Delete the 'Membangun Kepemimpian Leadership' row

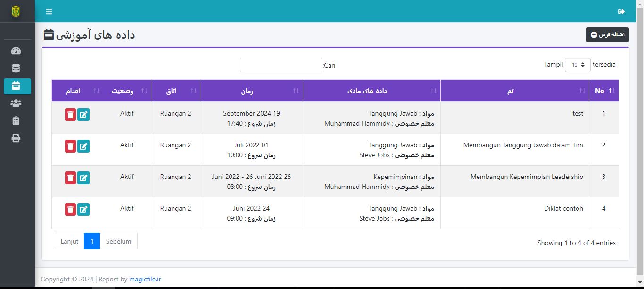[71, 178]
